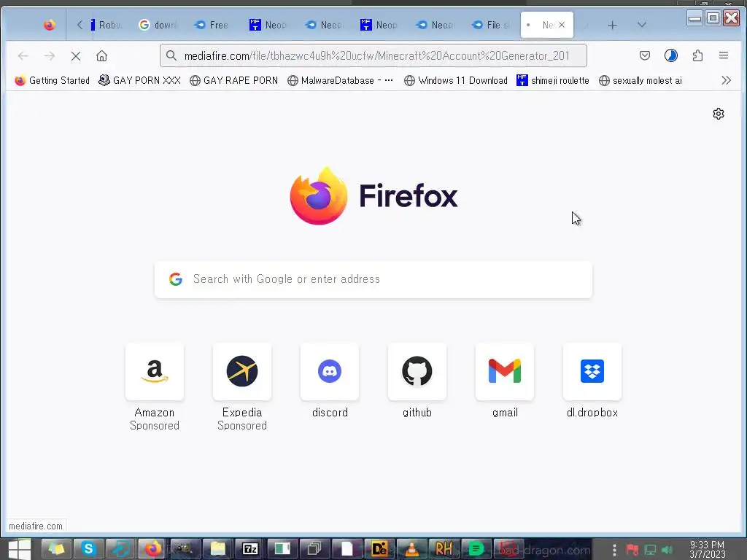The width and height of the screenshot is (747, 560).
Task: Click the 9:33 PM taskbar clock
Action: (x=708, y=550)
